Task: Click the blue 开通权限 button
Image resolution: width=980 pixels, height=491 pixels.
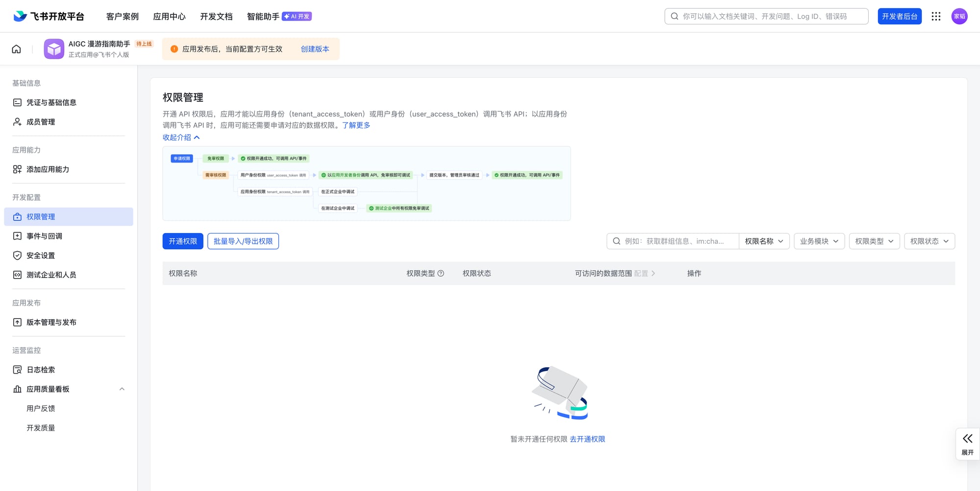Action: pos(183,241)
